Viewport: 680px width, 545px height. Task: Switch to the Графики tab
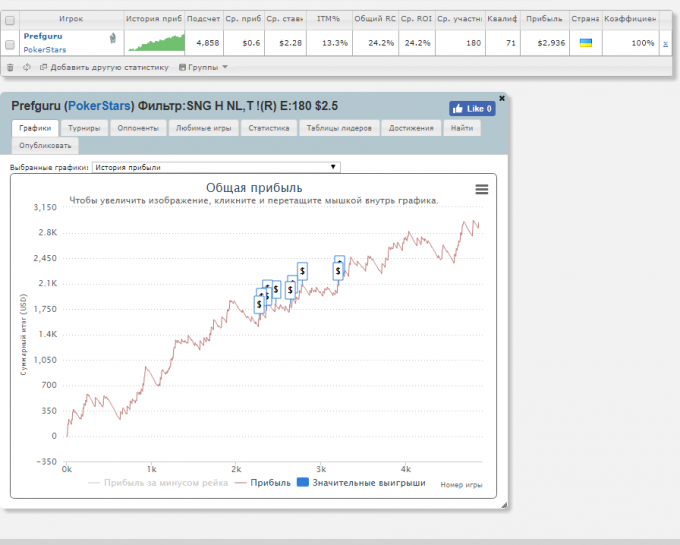(x=35, y=128)
